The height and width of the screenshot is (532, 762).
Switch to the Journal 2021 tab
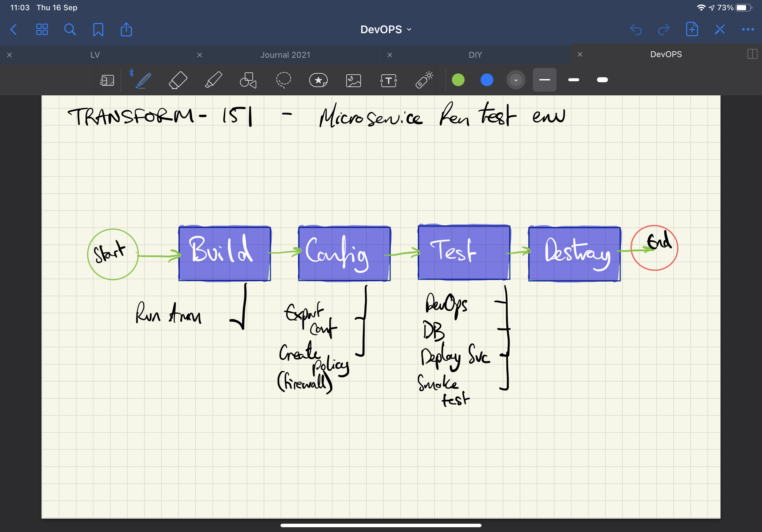coord(285,55)
